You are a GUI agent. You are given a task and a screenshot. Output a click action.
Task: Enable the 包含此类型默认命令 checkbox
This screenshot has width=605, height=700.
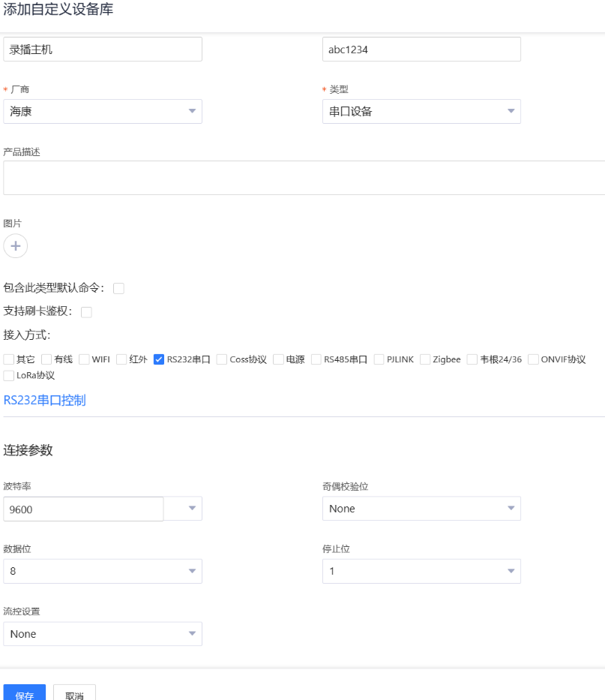point(118,288)
